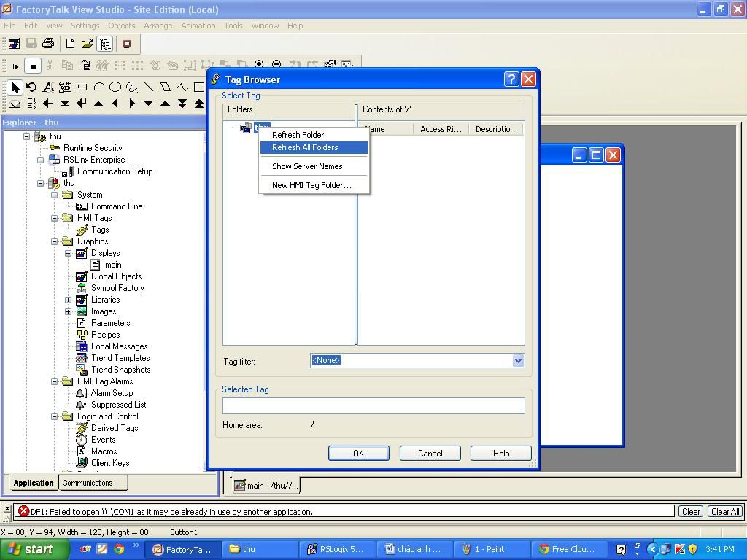747x560 pixels.
Task: Click the new display (graphic) toolbar icon
Action: pyautogui.click(x=15, y=44)
